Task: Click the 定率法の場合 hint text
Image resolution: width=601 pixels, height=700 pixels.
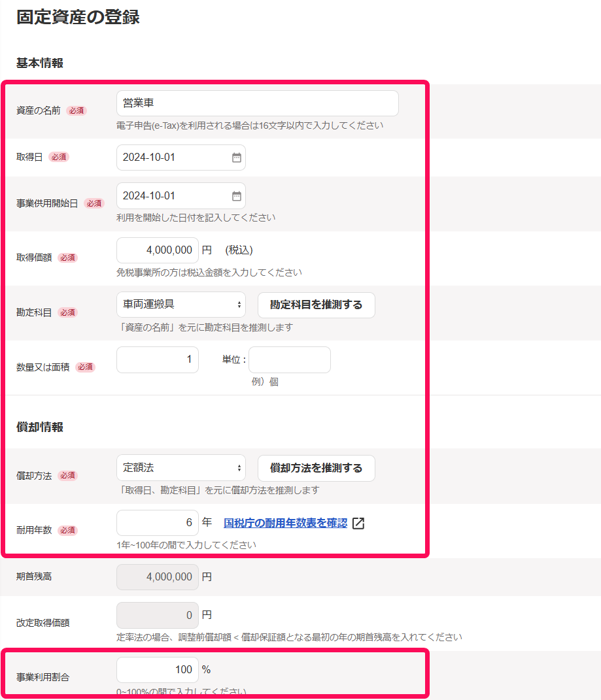Action: coord(289,637)
